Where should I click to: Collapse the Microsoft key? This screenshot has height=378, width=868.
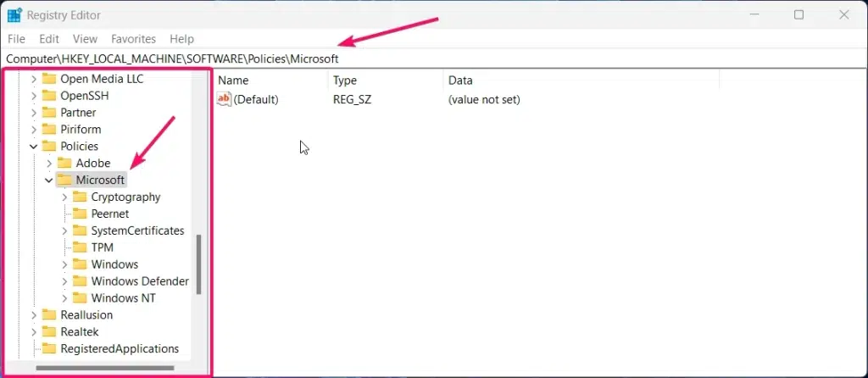tap(49, 181)
